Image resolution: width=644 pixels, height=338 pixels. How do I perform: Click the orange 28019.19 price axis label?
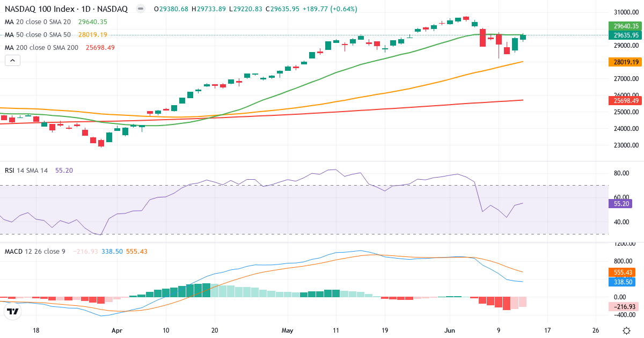(625, 62)
